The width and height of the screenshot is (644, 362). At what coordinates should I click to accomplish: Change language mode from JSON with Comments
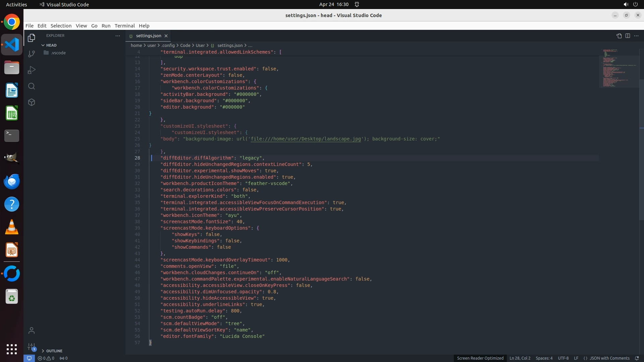[x=609, y=358]
